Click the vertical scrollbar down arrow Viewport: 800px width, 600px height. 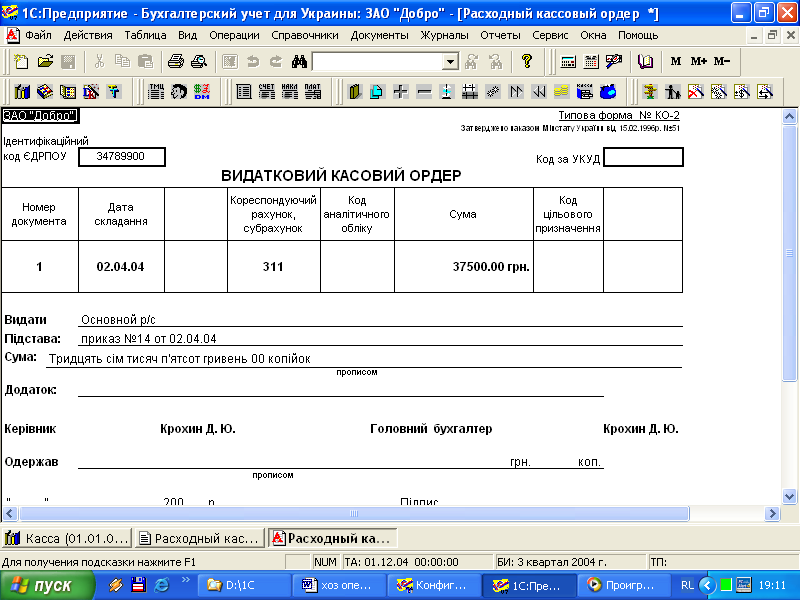pyautogui.click(x=789, y=496)
